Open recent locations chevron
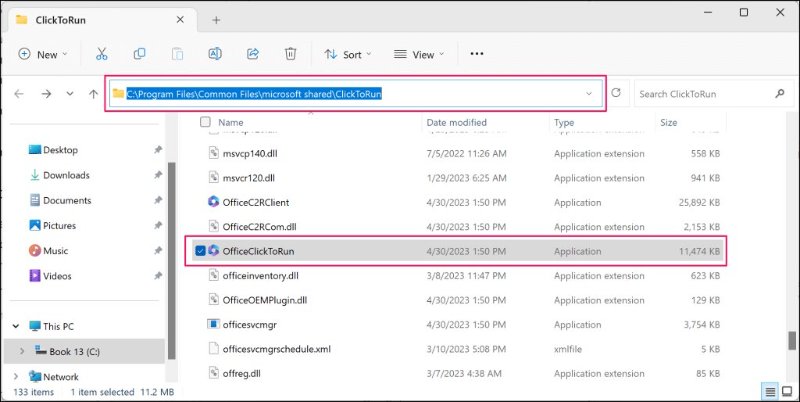 [70, 94]
